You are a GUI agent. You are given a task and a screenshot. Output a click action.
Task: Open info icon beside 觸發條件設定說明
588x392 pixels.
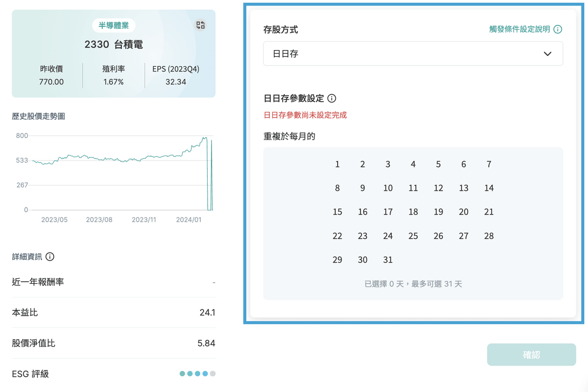[x=558, y=29]
